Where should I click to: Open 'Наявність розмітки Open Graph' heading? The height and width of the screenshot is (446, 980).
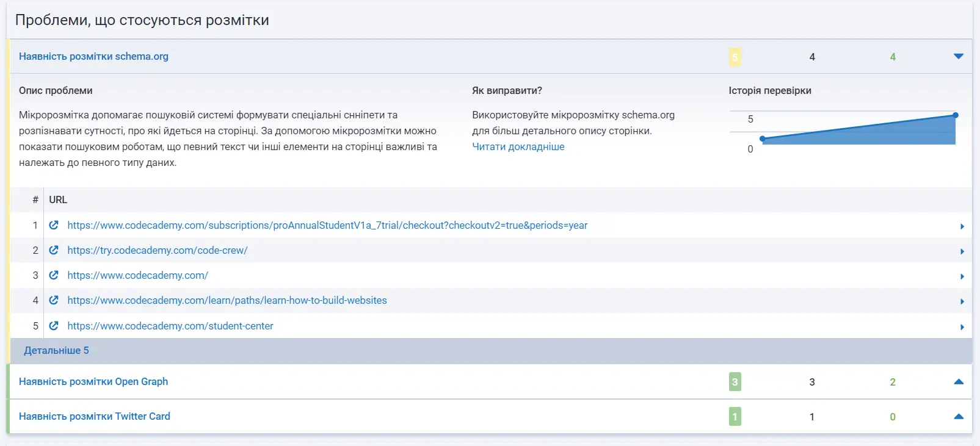(93, 381)
